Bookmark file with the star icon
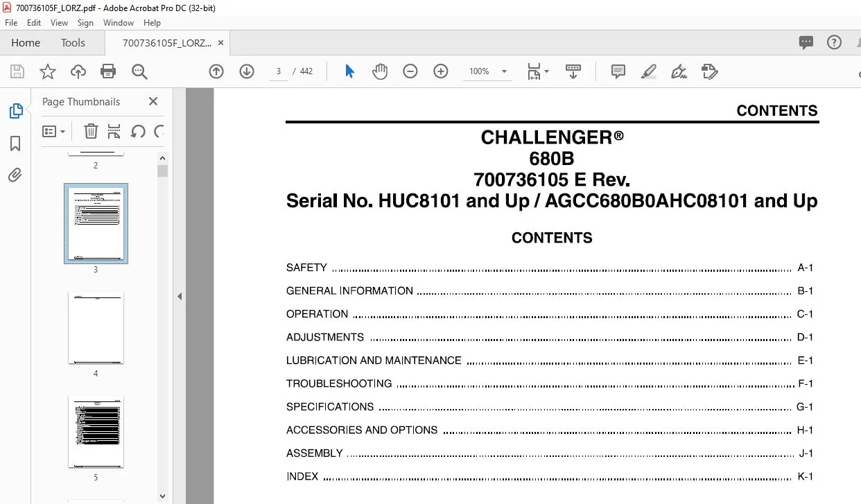This screenshot has width=861, height=504. 48,71
